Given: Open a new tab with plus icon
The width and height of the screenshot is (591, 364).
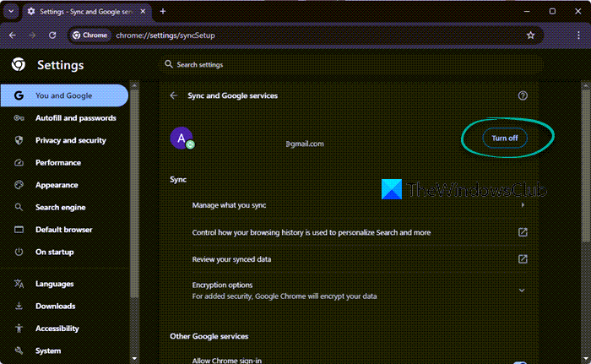Looking at the screenshot, I should click(x=163, y=11).
